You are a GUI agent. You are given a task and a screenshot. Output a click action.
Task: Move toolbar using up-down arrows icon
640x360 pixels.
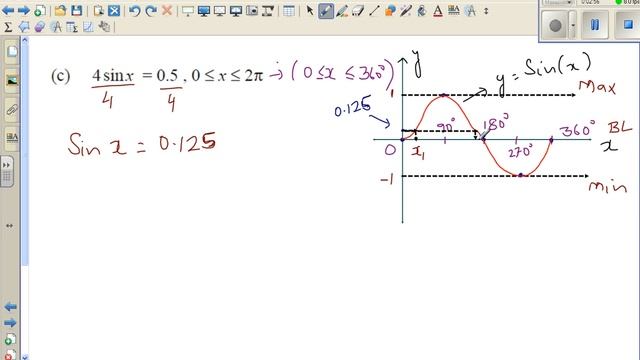click(486, 11)
